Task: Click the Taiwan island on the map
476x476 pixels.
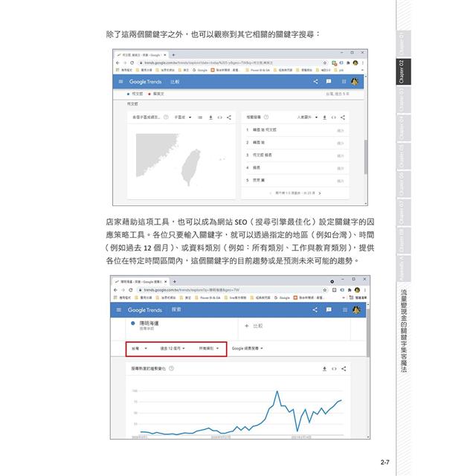Action: 191,167
